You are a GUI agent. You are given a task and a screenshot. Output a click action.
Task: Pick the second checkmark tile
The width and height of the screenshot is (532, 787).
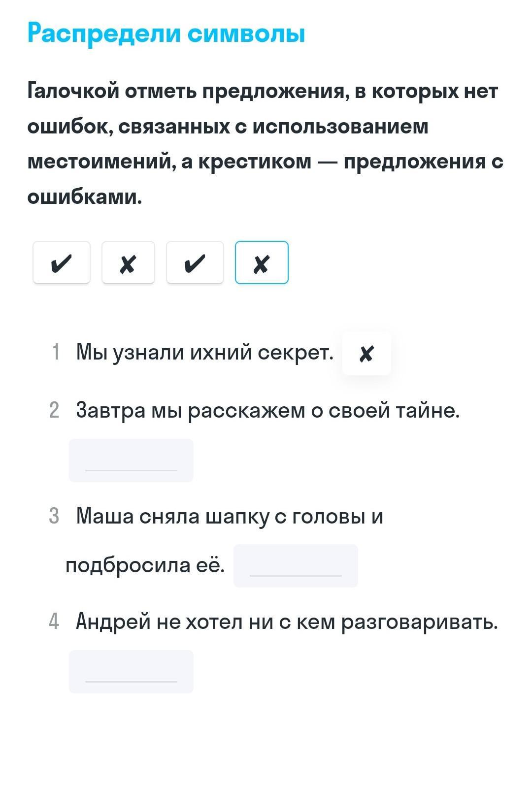point(195,262)
